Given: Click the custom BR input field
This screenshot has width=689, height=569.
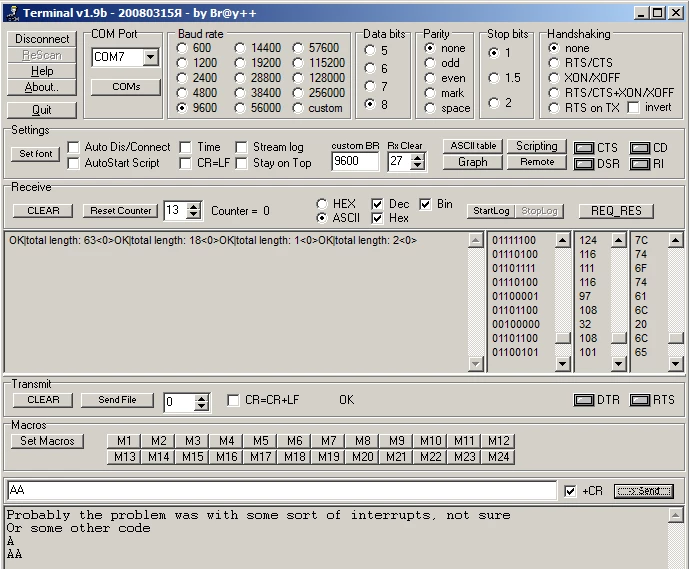Looking at the screenshot, I should click(355, 161).
